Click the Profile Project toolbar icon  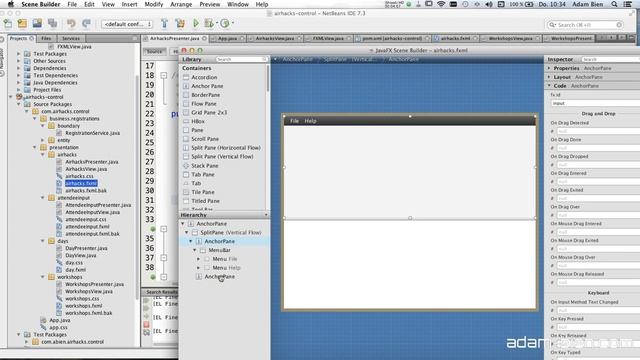click(x=226, y=24)
